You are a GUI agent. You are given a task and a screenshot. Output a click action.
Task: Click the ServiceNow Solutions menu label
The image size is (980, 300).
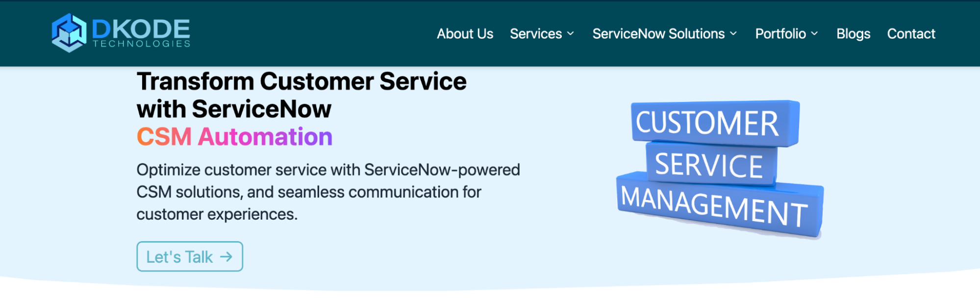[658, 33]
